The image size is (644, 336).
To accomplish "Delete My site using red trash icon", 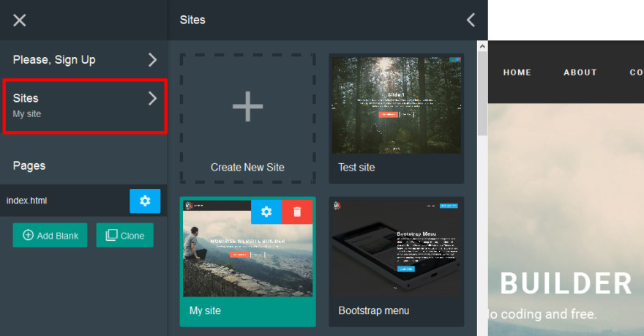I will click(x=297, y=212).
